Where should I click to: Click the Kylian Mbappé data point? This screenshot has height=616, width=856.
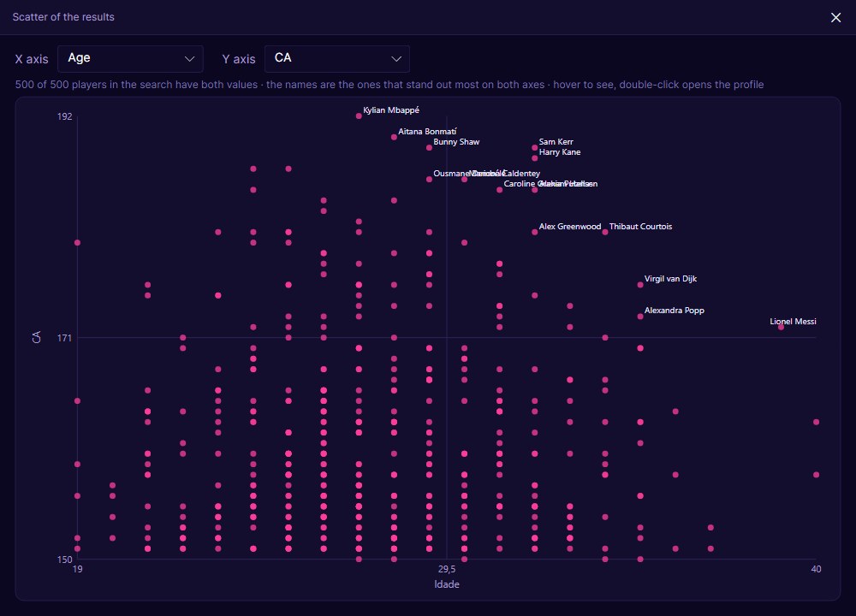tap(359, 116)
